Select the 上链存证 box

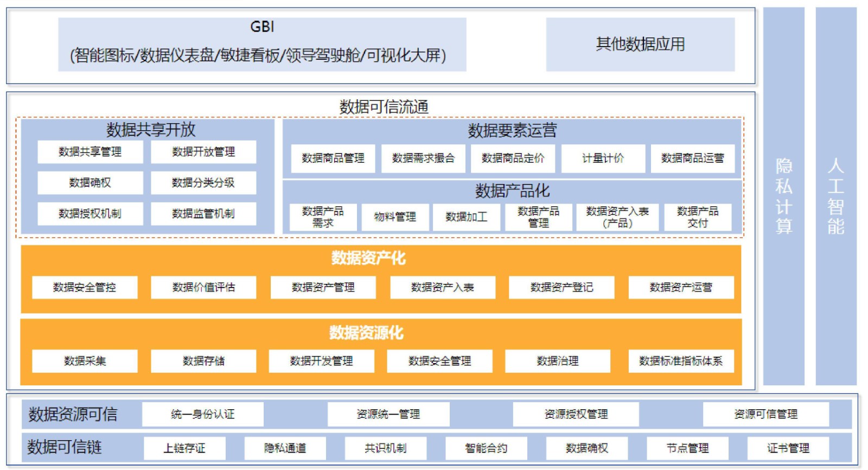[184, 448]
